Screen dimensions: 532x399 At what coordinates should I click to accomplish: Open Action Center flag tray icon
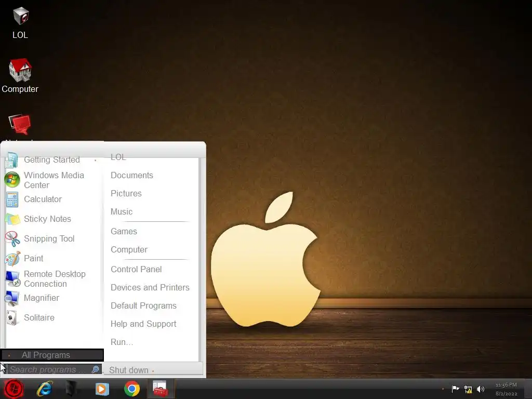click(455, 389)
